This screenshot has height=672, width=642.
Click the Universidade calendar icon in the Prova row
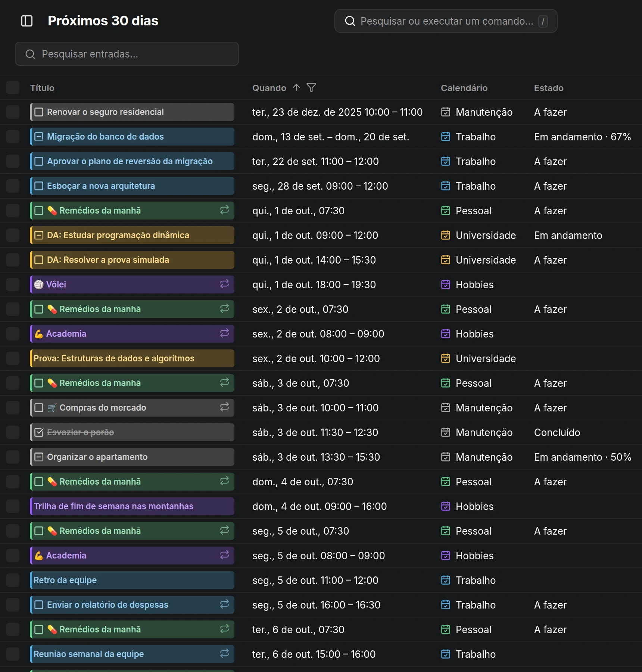446,358
